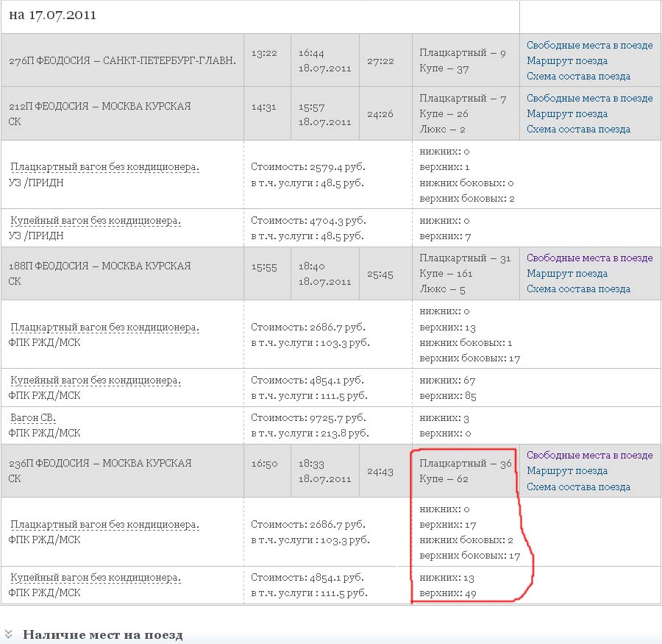The image size is (662, 644).
Task: Click 'Свободные места в поезде' for train 212П
Action: (589, 98)
